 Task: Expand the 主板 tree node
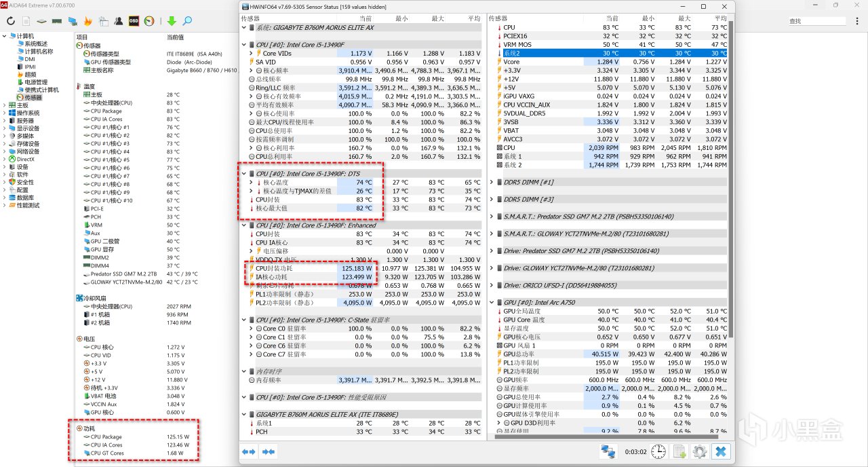[x=5, y=105]
